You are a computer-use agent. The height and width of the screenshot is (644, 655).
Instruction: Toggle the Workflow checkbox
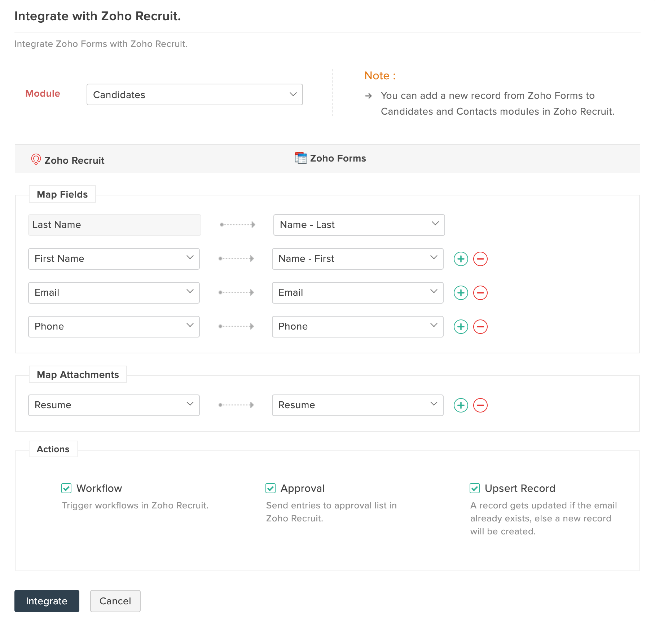(x=66, y=488)
